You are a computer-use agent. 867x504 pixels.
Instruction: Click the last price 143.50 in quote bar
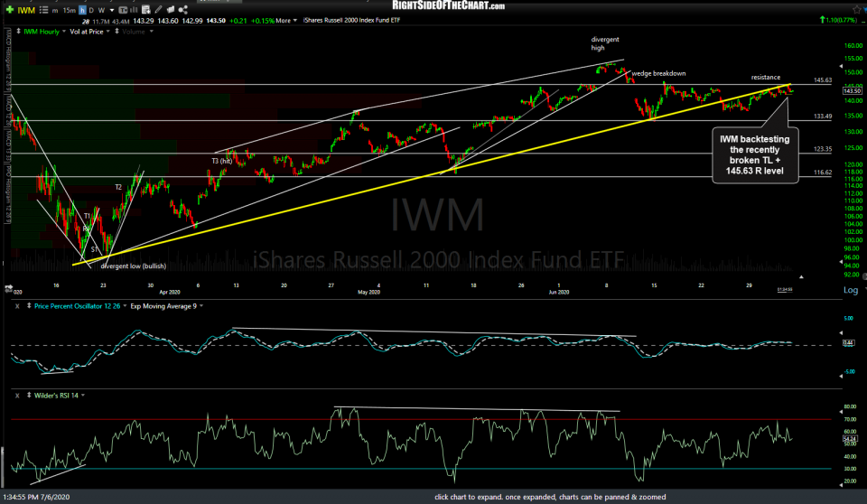(216, 21)
